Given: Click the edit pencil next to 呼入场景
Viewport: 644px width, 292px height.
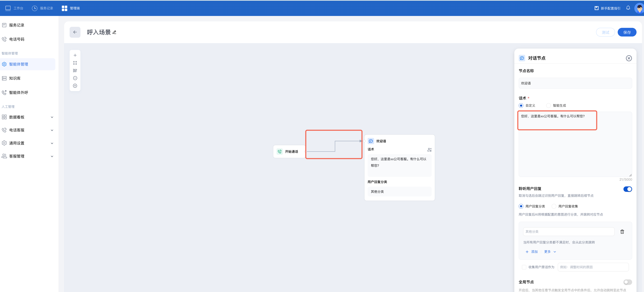Looking at the screenshot, I should point(115,32).
